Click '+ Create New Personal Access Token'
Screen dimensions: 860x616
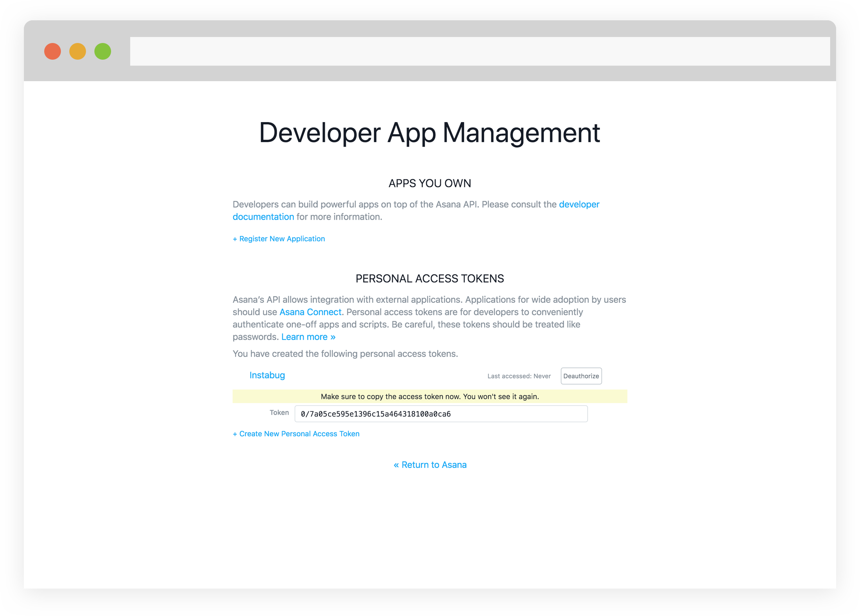pyautogui.click(x=296, y=434)
